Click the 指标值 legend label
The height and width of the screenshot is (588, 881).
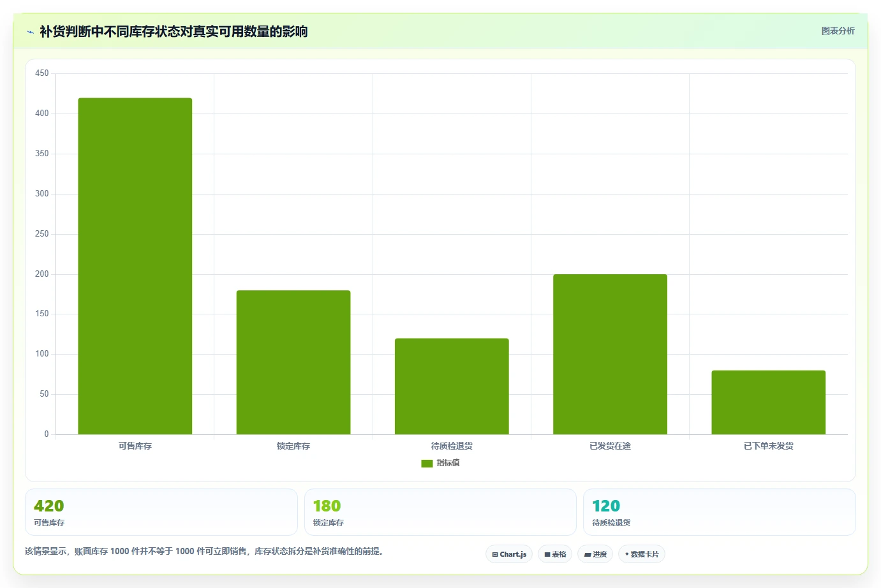448,463
